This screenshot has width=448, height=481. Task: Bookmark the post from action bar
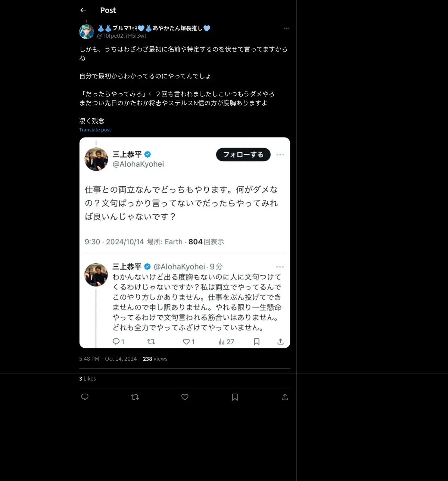(235, 397)
